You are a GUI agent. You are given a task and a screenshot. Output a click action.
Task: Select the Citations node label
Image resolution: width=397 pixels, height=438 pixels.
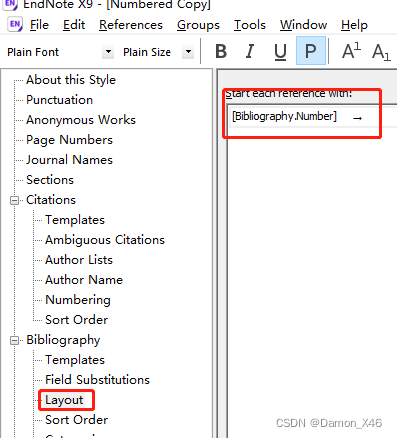pyautogui.click(x=51, y=200)
